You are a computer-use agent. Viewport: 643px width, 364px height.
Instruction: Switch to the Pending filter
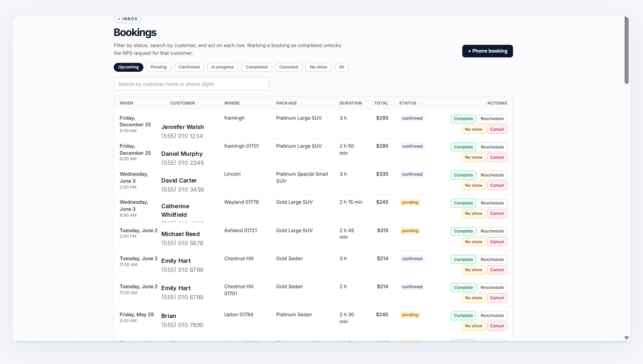click(159, 67)
